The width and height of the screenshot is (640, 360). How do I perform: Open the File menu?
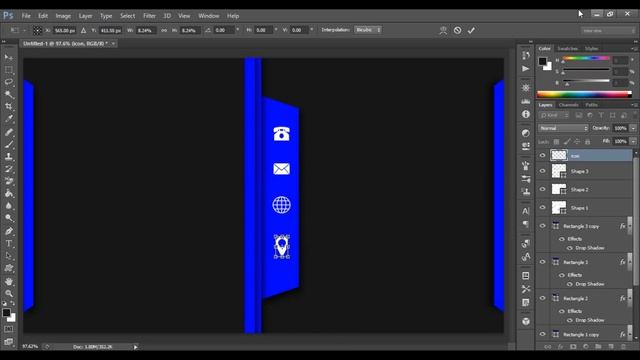[26, 16]
